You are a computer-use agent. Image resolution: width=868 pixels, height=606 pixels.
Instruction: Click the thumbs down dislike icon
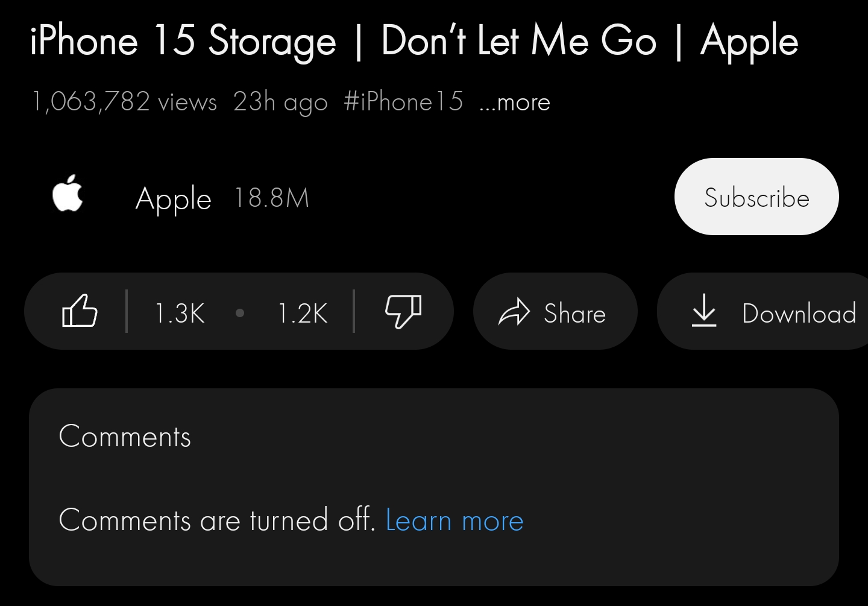[x=403, y=311]
